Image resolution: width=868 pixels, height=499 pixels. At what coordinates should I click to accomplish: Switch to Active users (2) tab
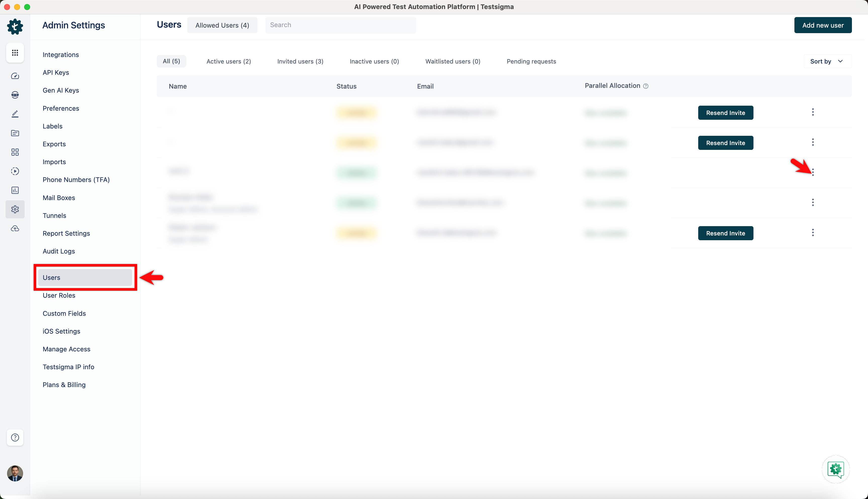click(x=228, y=61)
